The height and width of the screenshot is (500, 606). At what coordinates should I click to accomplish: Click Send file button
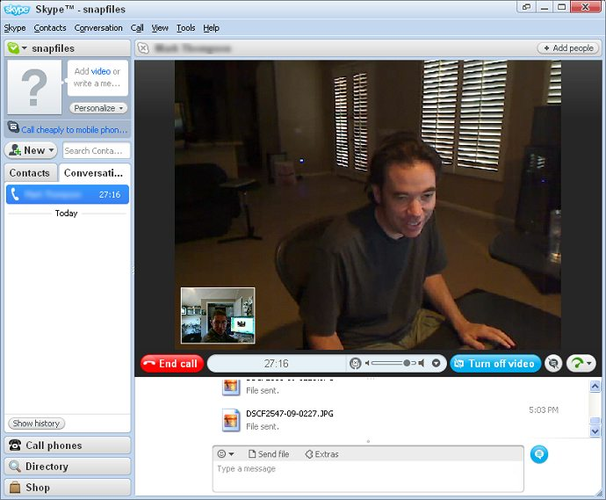[269, 454]
